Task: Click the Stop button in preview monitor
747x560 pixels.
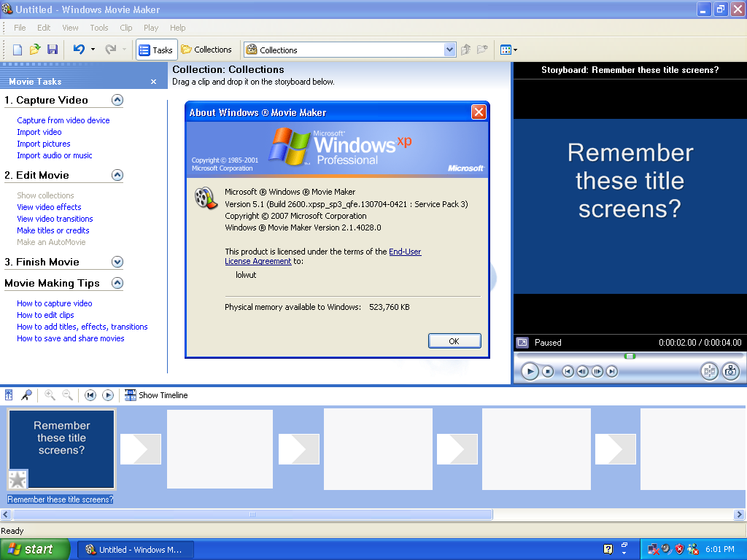Action: [x=548, y=371]
